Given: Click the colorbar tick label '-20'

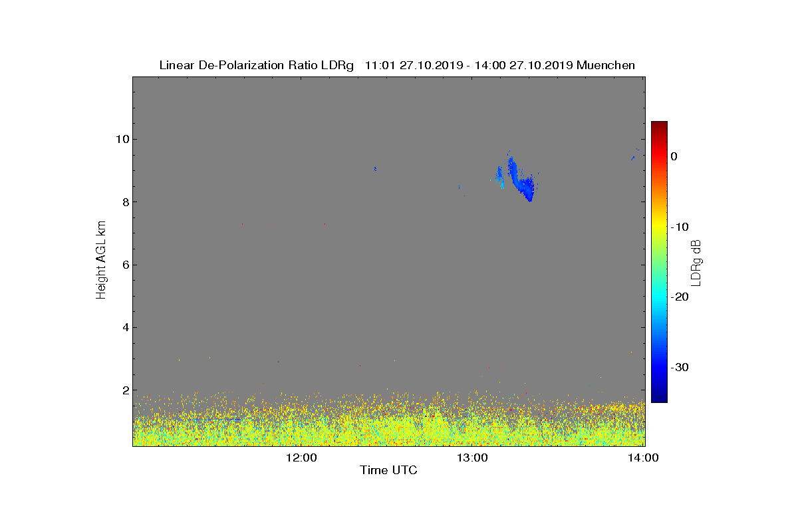Looking at the screenshot, I should [680, 297].
